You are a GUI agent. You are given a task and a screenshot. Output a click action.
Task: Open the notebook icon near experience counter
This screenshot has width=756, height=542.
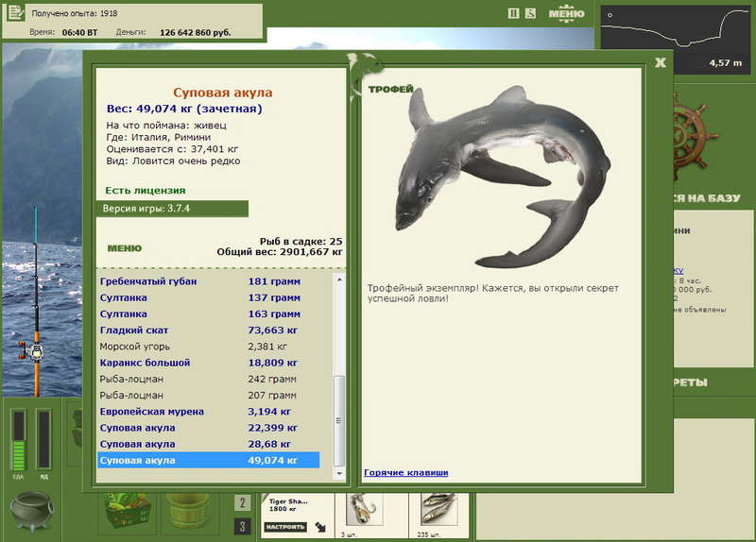pyautogui.click(x=15, y=13)
